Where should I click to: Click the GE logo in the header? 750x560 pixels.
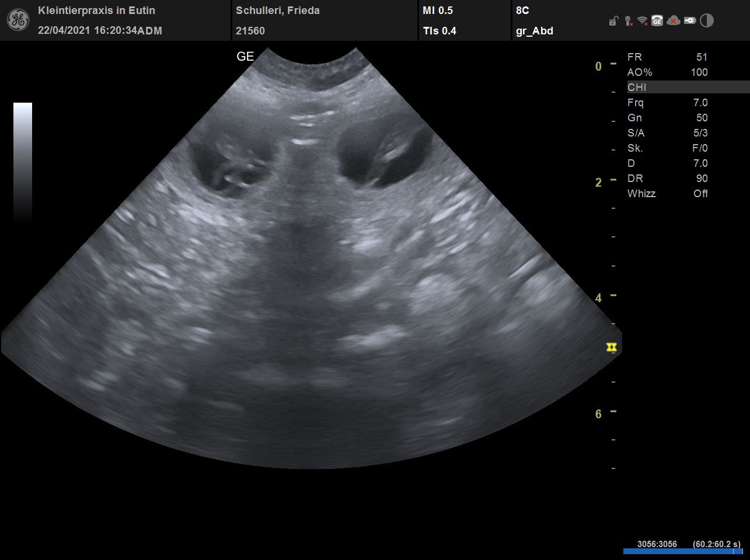[18, 20]
